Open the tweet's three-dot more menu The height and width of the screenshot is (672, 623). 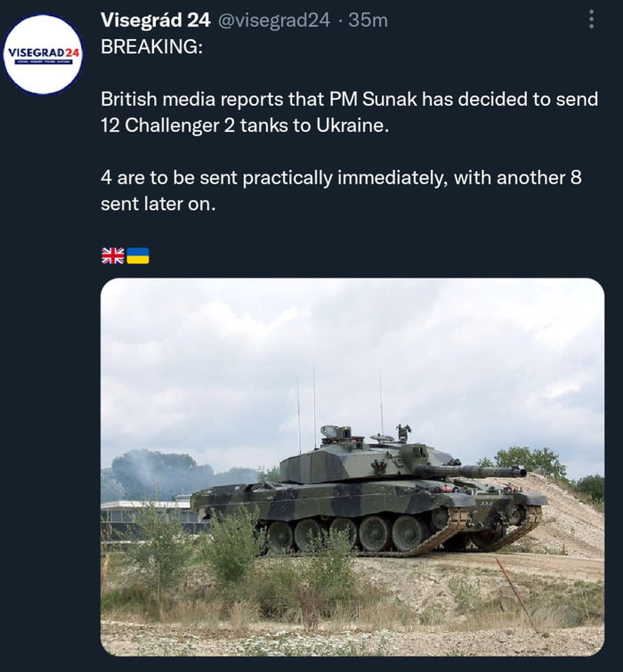[x=592, y=19]
